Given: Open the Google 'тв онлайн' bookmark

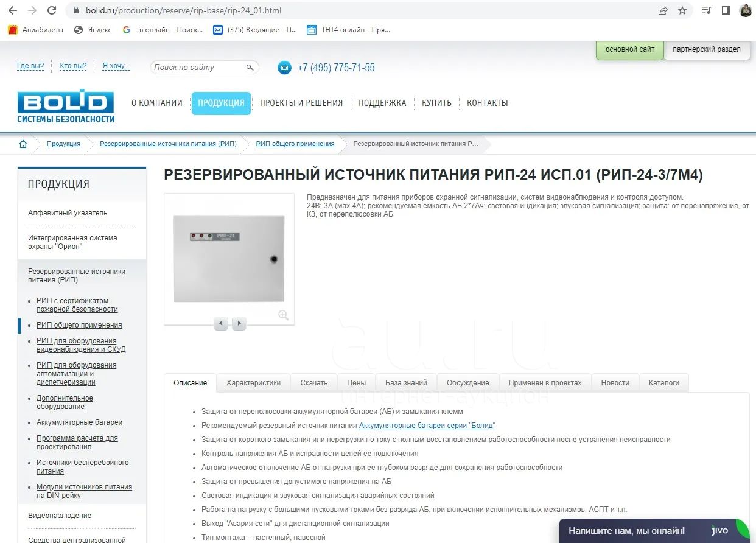Looking at the screenshot, I should 163,30.
